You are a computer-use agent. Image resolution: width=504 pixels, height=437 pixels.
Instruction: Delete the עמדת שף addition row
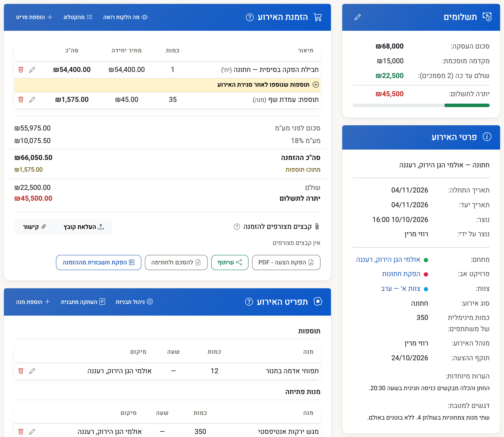[21, 99]
